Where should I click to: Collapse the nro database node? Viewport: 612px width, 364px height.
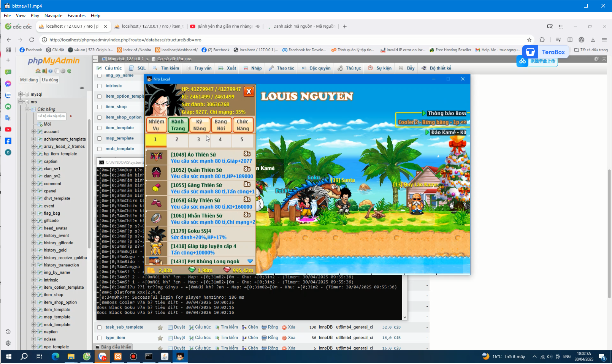[21, 102]
